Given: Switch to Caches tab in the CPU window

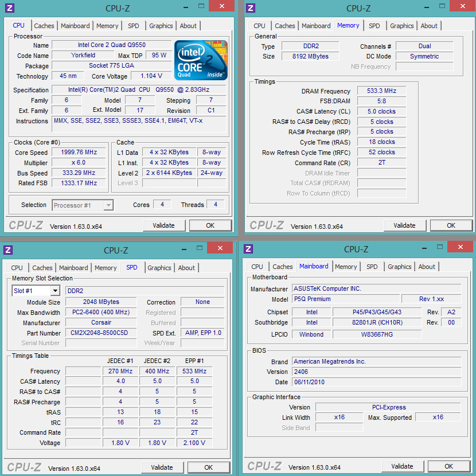Looking at the screenshot, I should point(44,26).
